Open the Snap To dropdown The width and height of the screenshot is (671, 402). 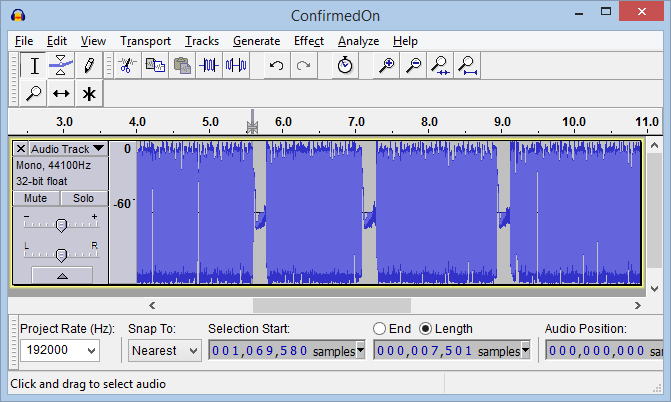tap(193, 351)
